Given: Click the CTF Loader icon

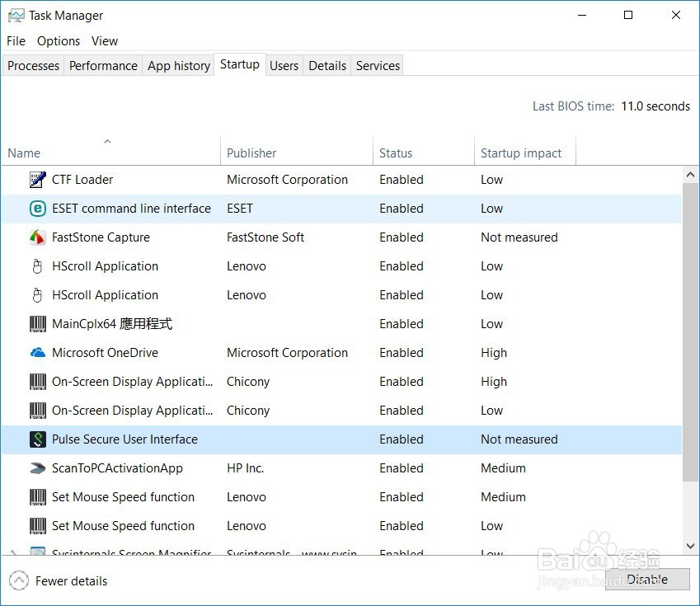Looking at the screenshot, I should point(38,180).
